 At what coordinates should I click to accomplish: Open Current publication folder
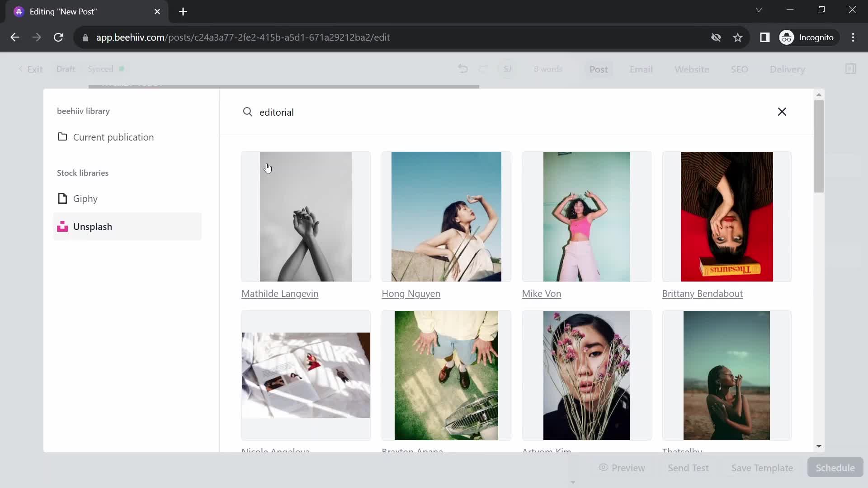[x=127, y=137]
